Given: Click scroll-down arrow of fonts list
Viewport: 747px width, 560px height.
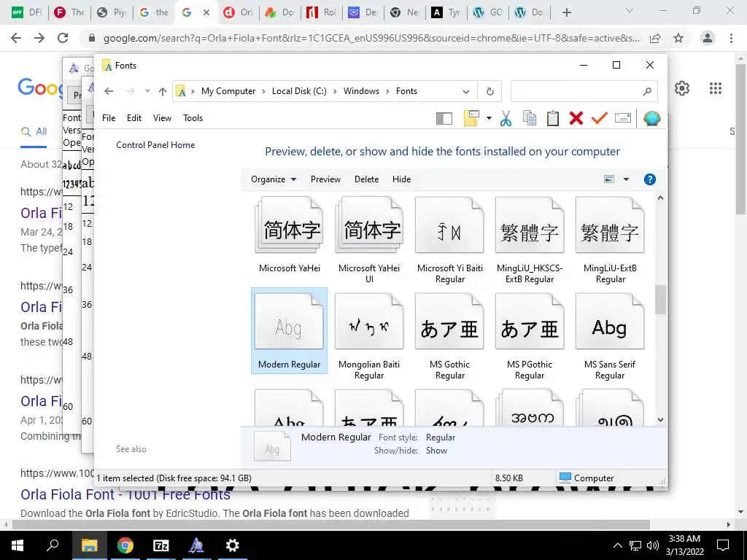Looking at the screenshot, I should click(x=660, y=419).
